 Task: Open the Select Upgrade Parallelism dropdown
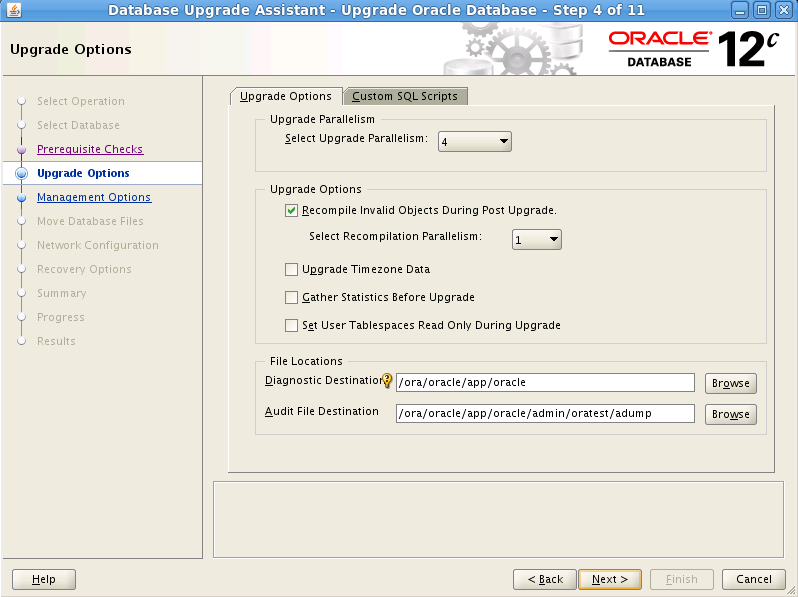tap(474, 141)
